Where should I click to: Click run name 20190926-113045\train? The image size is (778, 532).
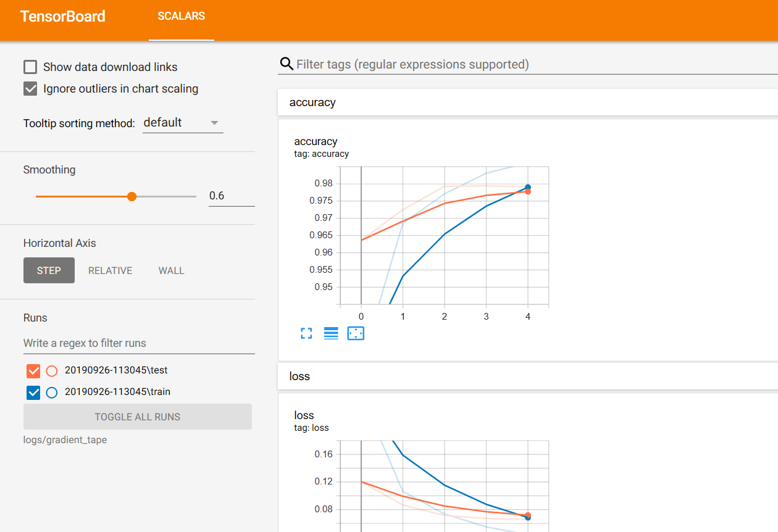click(x=117, y=392)
